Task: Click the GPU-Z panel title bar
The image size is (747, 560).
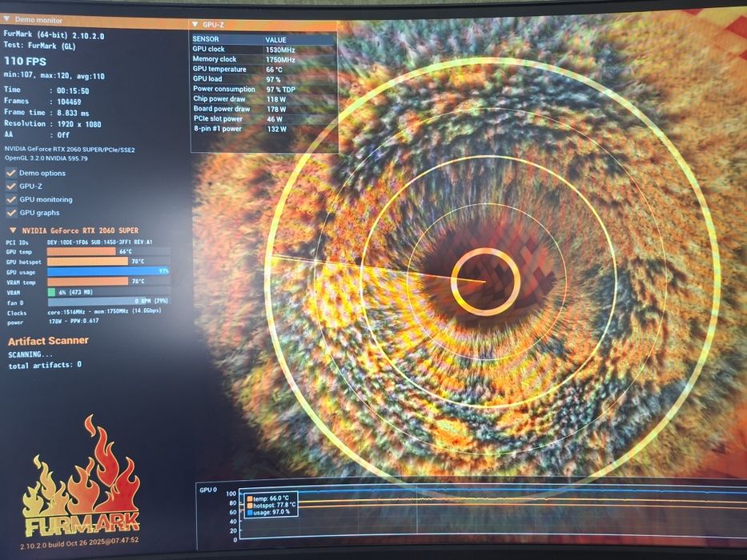Action: (x=263, y=25)
